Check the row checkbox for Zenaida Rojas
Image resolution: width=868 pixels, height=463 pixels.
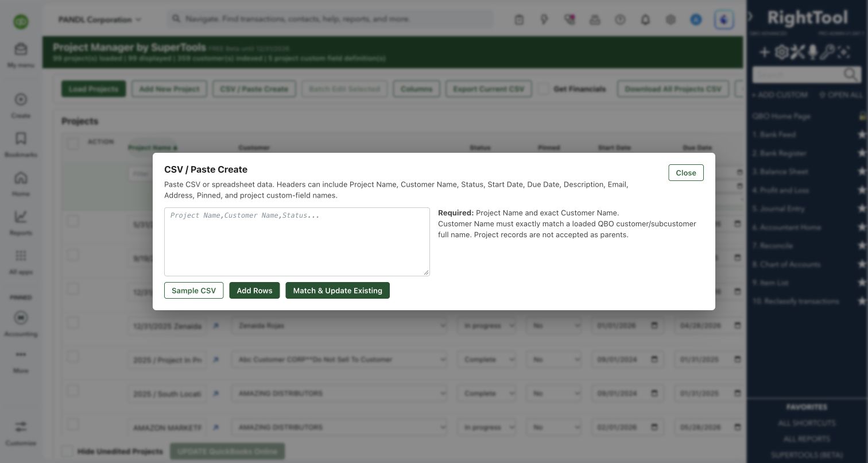73,322
